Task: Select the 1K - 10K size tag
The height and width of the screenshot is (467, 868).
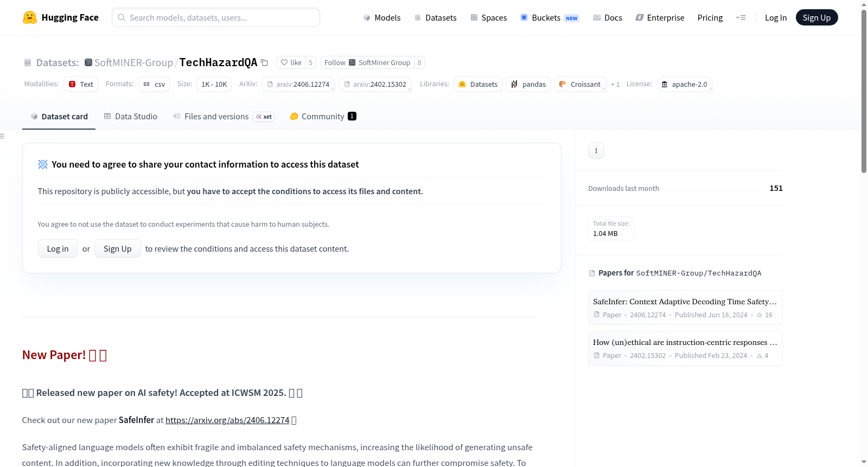Action: [x=214, y=84]
